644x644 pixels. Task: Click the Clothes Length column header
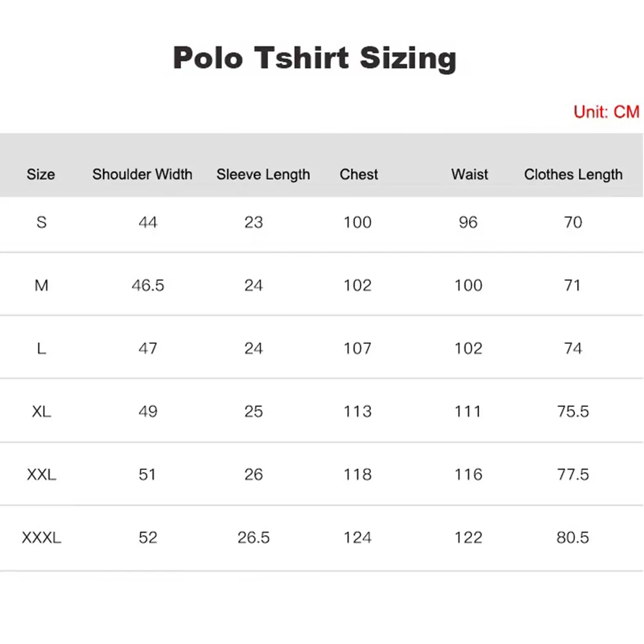pos(573,175)
